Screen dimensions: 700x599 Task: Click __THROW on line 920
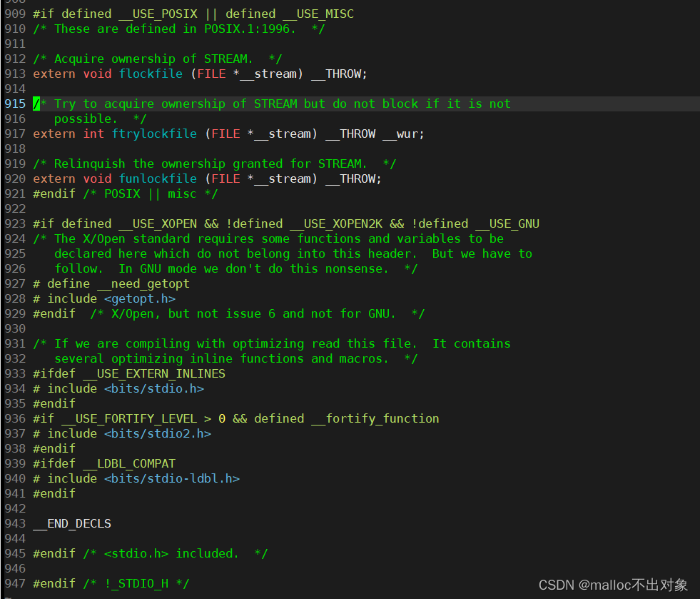click(350, 178)
